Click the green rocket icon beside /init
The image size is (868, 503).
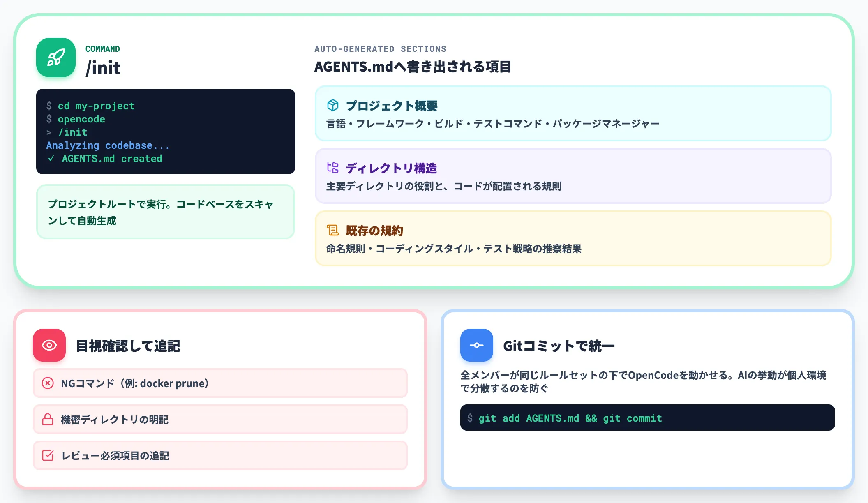56,58
